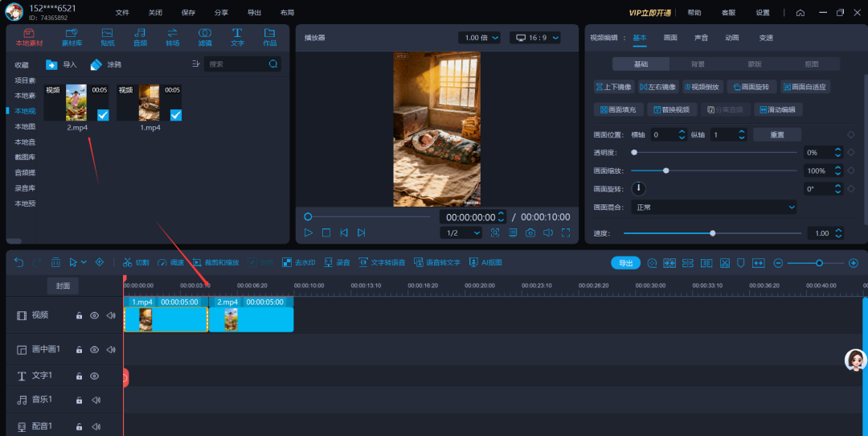
Task: Open the 1.00 倍 playback speed dropdown
Action: [x=479, y=38]
